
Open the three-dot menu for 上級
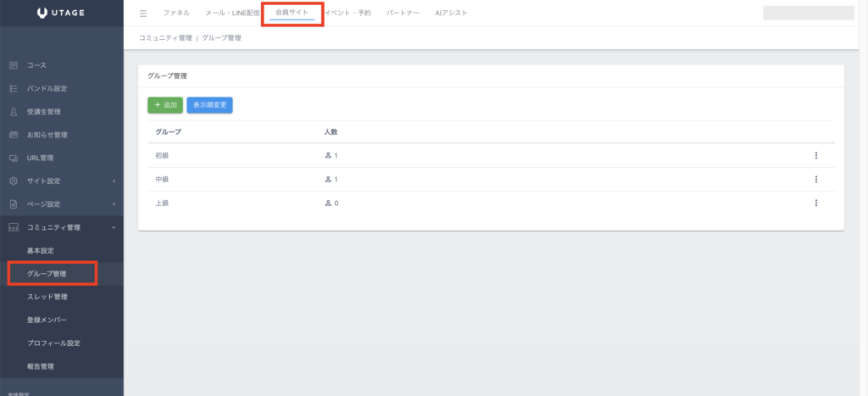(x=816, y=204)
